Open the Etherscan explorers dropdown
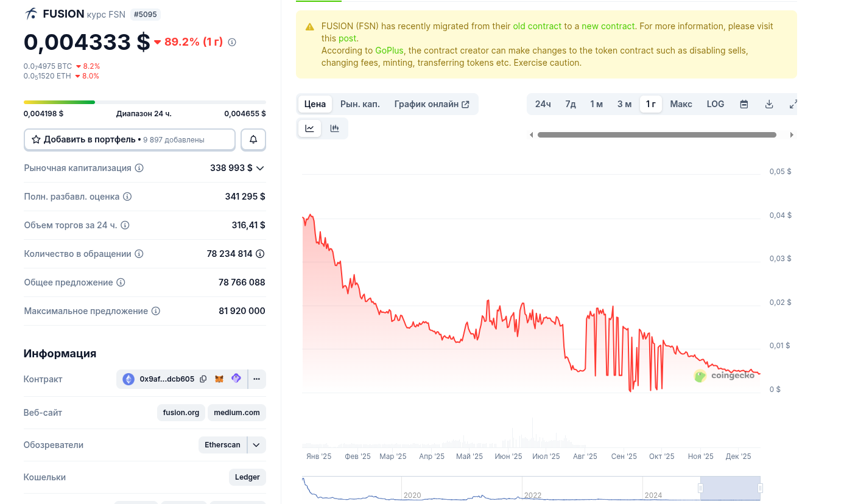 pyautogui.click(x=256, y=445)
